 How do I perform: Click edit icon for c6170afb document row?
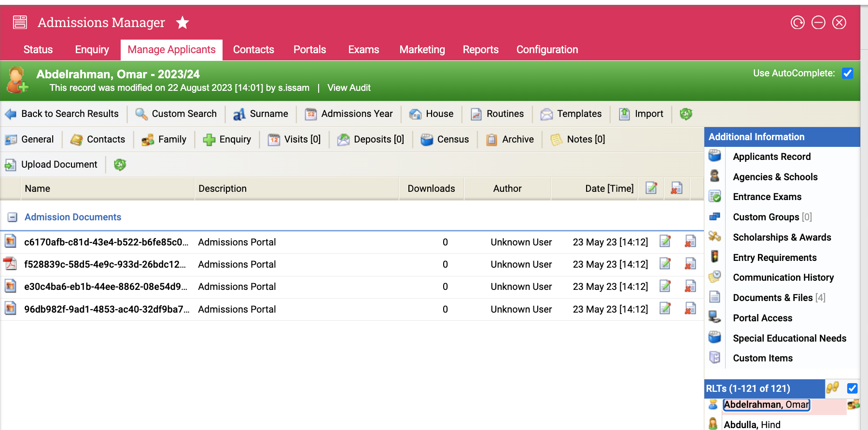coord(665,242)
